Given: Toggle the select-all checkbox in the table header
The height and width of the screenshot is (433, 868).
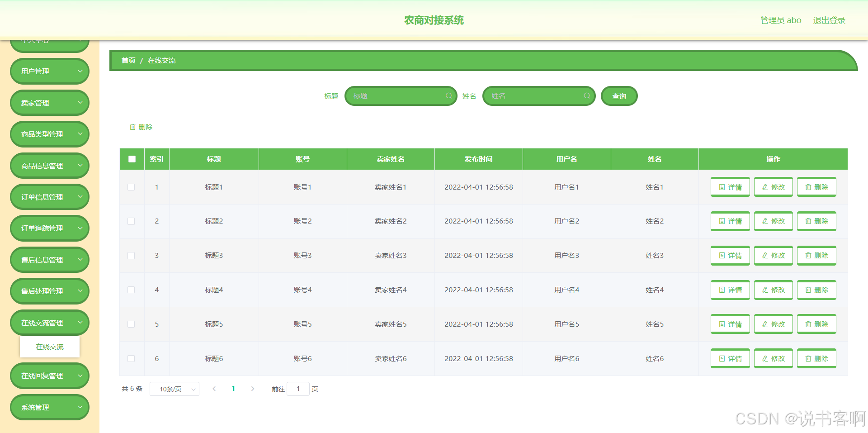Looking at the screenshot, I should (132, 159).
